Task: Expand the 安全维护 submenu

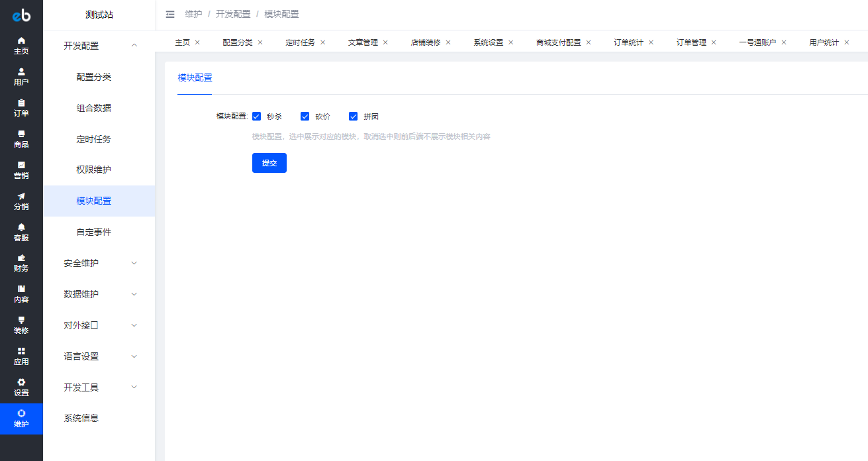Action: tap(99, 263)
